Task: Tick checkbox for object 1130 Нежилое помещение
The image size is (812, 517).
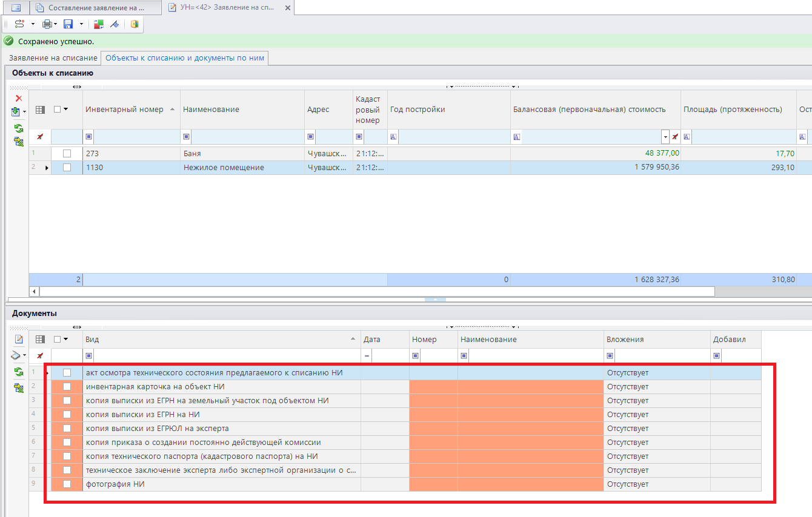Action: point(67,168)
